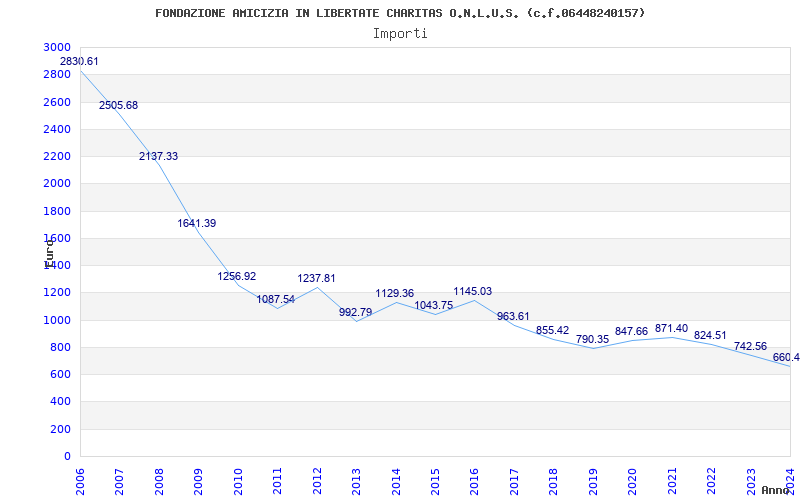The height and width of the screenshot is (500, 800).
Task: Click the Euro y-axis label
Action: tap(48, 254)
